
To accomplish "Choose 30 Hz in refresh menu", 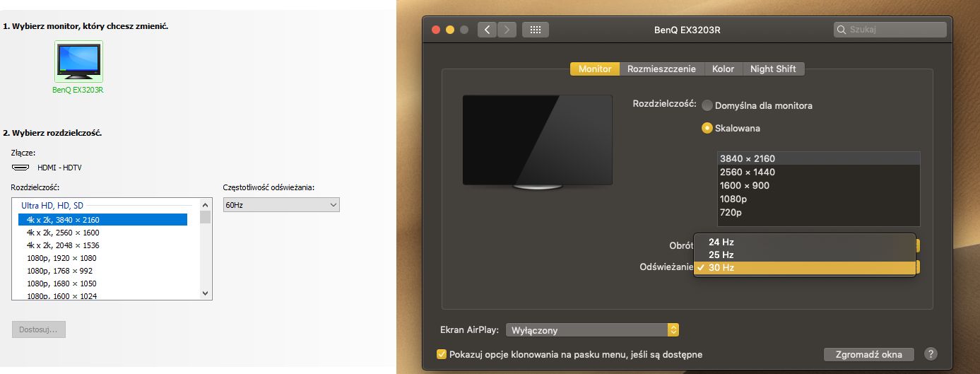I will click(805, 267).
